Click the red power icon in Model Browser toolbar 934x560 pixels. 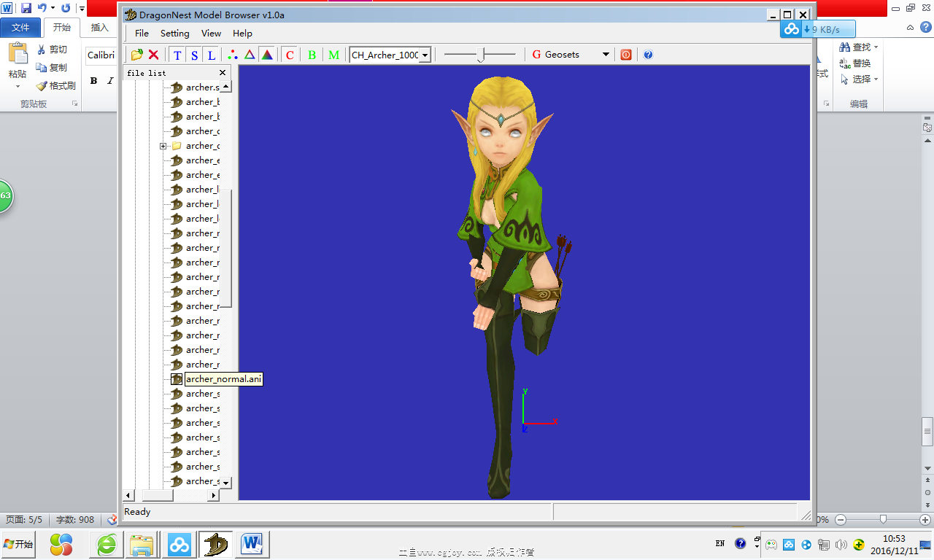626,55
